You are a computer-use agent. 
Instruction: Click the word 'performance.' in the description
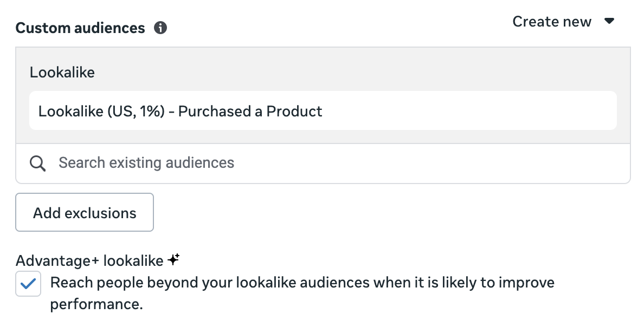(x=96, y=304)
